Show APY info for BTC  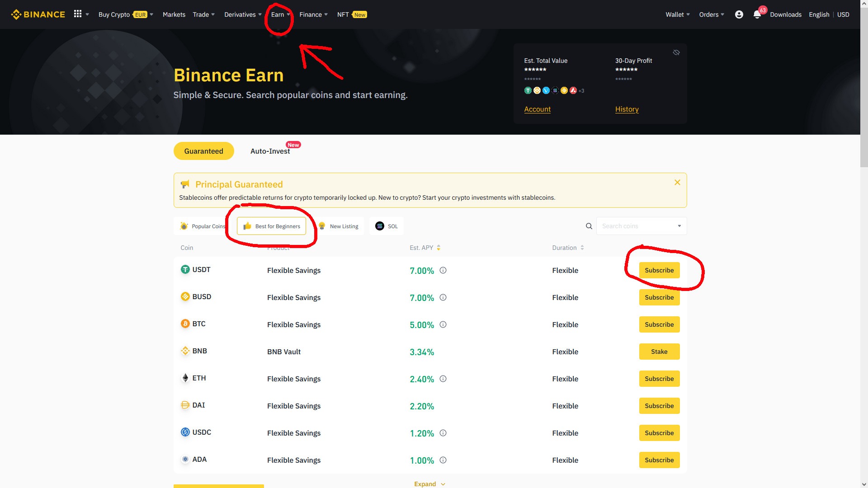pyautogui.click(x=443, y=324)
